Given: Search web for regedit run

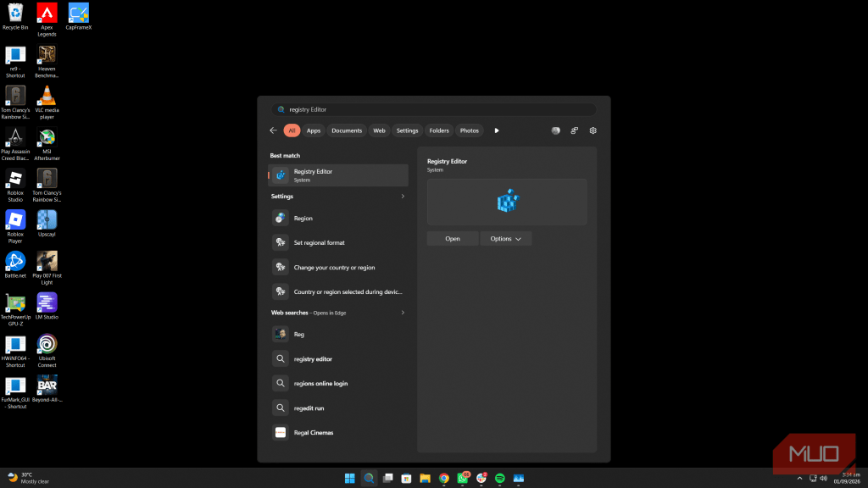Looking at the screenshot, I should point(338,408).
